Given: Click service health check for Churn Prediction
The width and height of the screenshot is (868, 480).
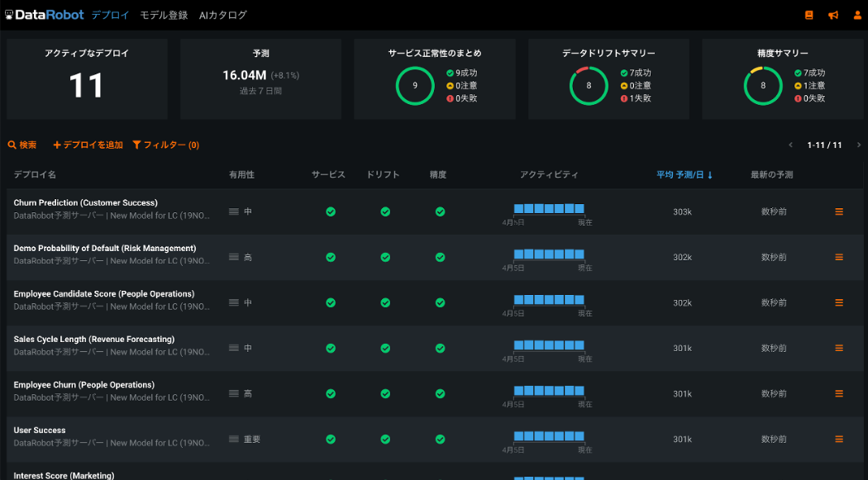Looking at the screenshot, I should pyautogui.click(x=331, y=211).
